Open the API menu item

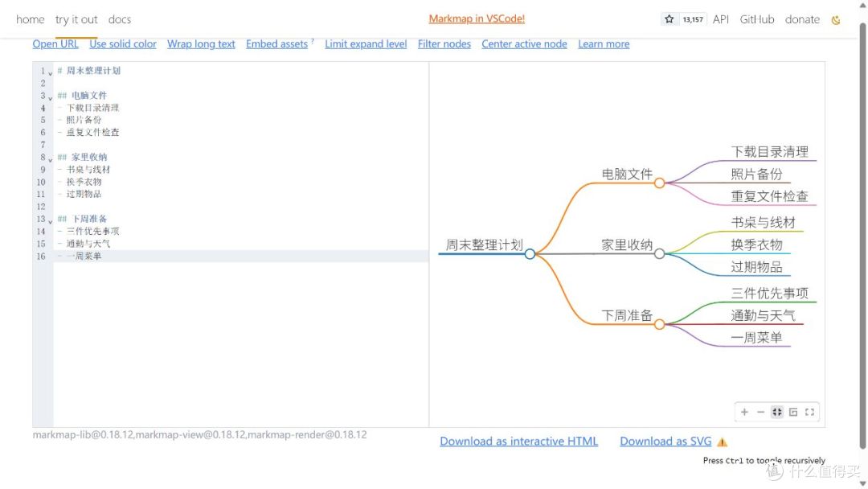721,19
